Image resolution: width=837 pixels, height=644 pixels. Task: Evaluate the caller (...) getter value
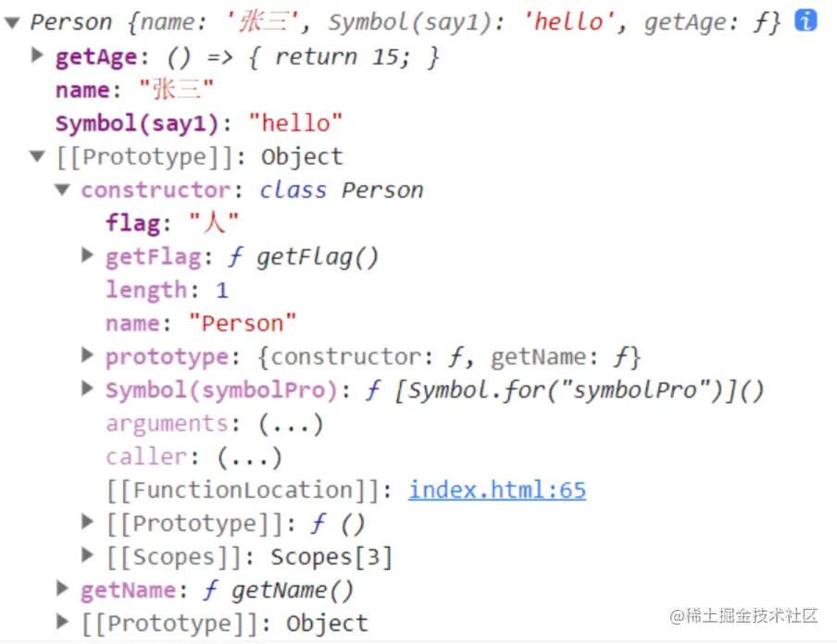[x=249, y=457]
